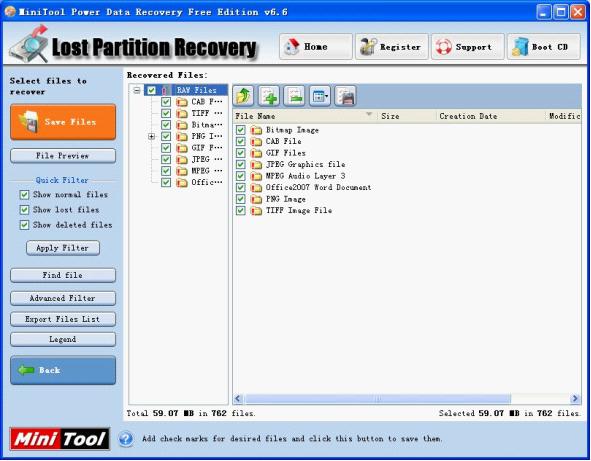
Task: Click the horizontal scrollbar right arrow
Action: point(575,399)
